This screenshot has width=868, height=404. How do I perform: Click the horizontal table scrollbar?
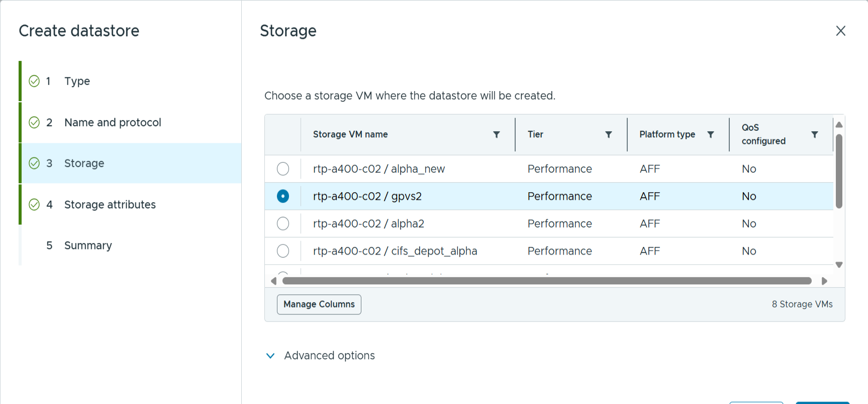(x=547, y=281)
